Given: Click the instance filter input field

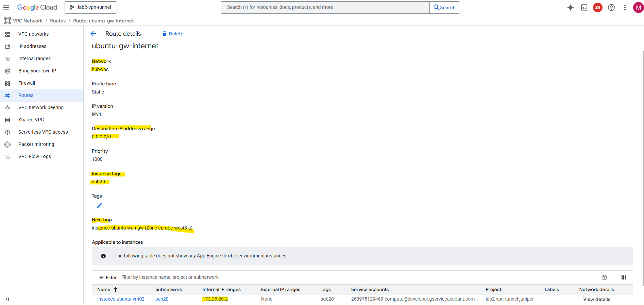Looking at the screenshot, I should pyautogui.click(x=357, y=277).
